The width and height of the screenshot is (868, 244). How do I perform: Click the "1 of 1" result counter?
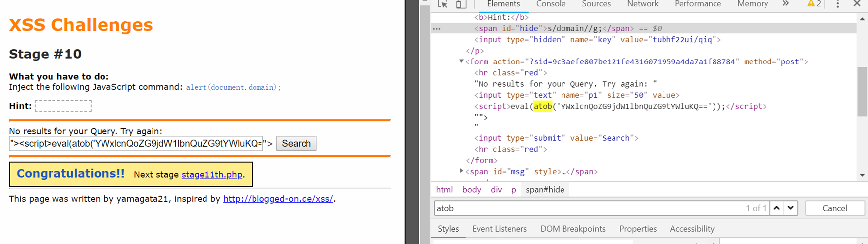(756, 208)
